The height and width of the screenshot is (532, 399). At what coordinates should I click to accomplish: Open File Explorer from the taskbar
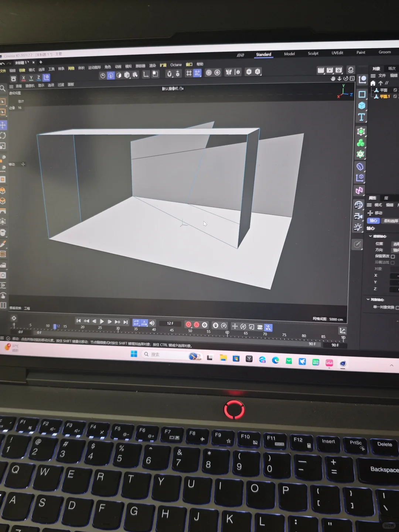coord(223,358)
